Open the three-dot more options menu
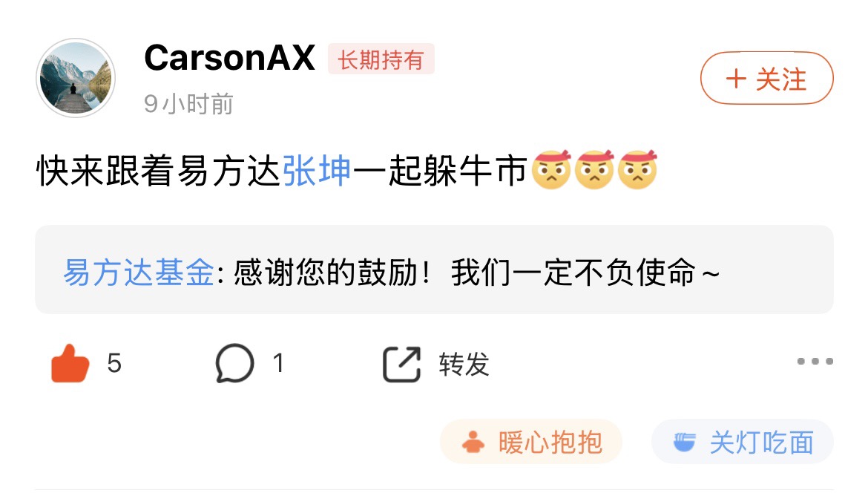This screenshot has width=868, height=499. point(815,361)
